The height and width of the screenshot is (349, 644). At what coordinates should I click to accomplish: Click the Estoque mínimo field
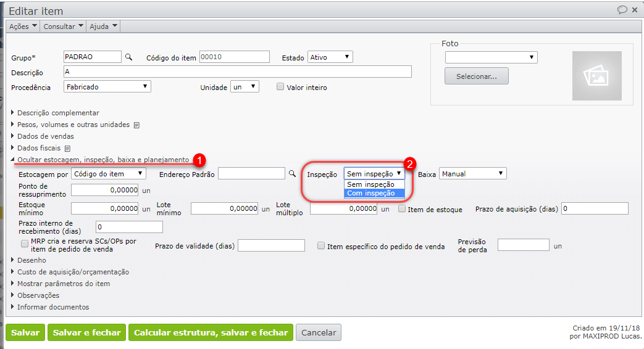105,209
